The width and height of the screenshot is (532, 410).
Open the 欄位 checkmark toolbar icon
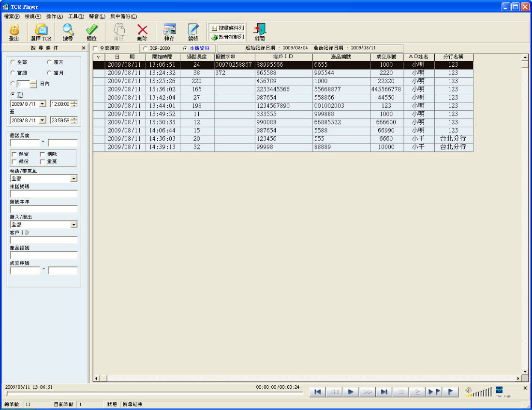pyautogui.click(x=91, y=32)
